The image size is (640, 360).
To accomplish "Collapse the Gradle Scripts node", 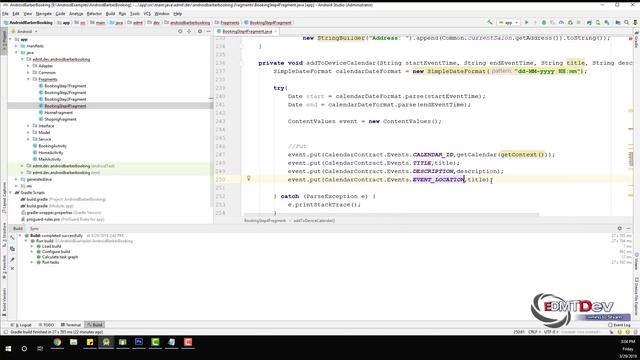I will tap(11, 192).
